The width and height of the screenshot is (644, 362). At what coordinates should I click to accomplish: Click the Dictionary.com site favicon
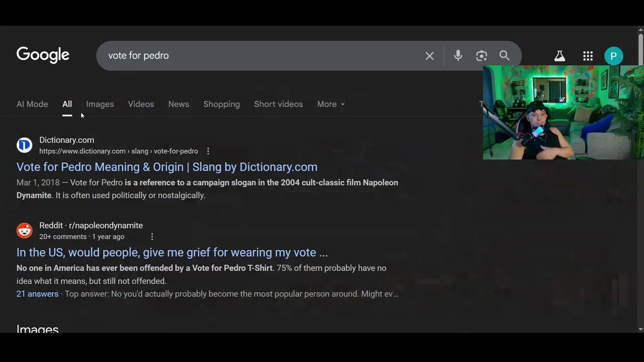coord(24,145)
